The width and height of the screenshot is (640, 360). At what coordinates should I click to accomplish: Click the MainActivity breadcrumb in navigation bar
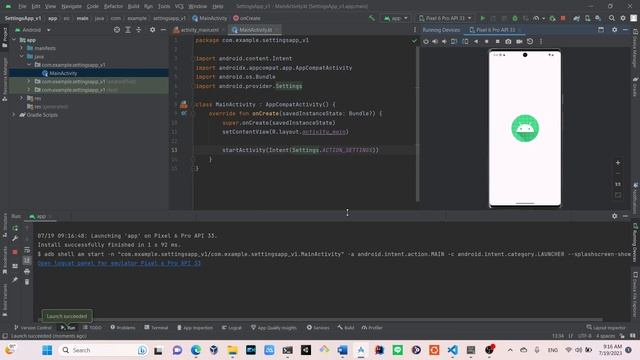coord(209,18)
